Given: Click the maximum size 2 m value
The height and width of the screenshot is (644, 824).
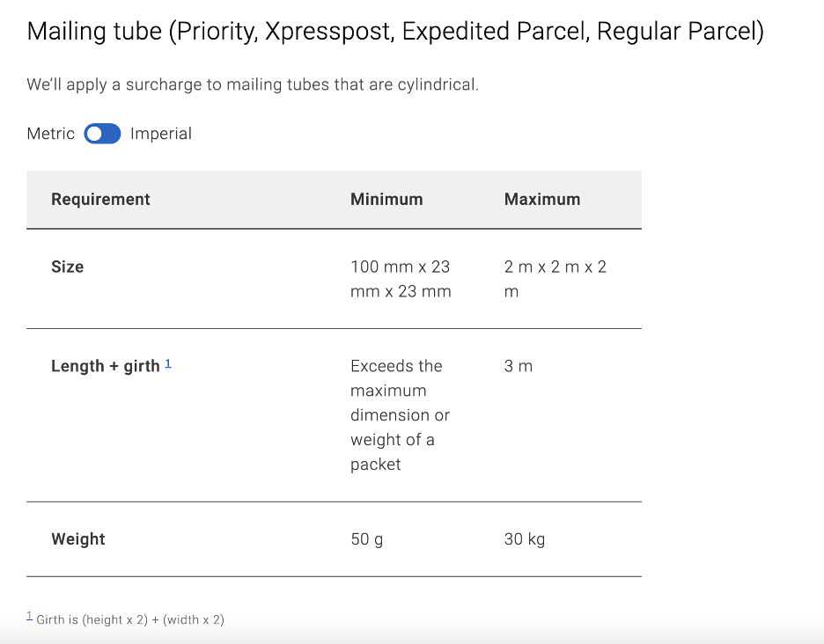Looking at the screenshot, I should point(555,279).
